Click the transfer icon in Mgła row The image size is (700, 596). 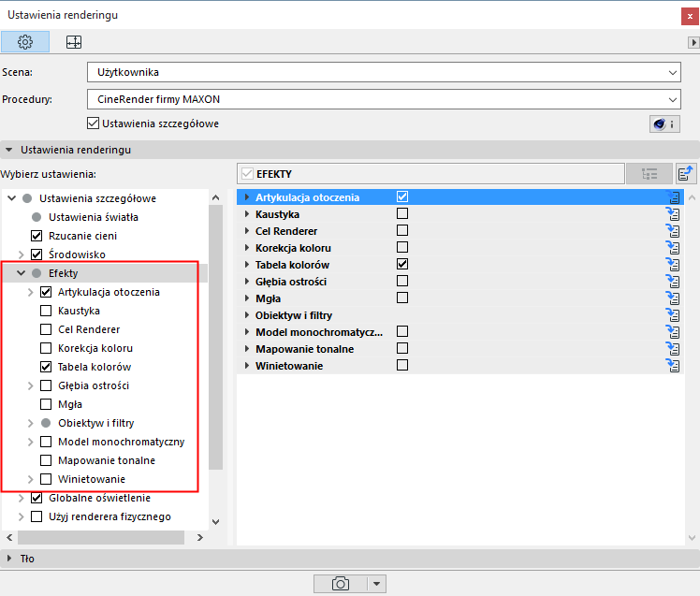tap(673, 298)
